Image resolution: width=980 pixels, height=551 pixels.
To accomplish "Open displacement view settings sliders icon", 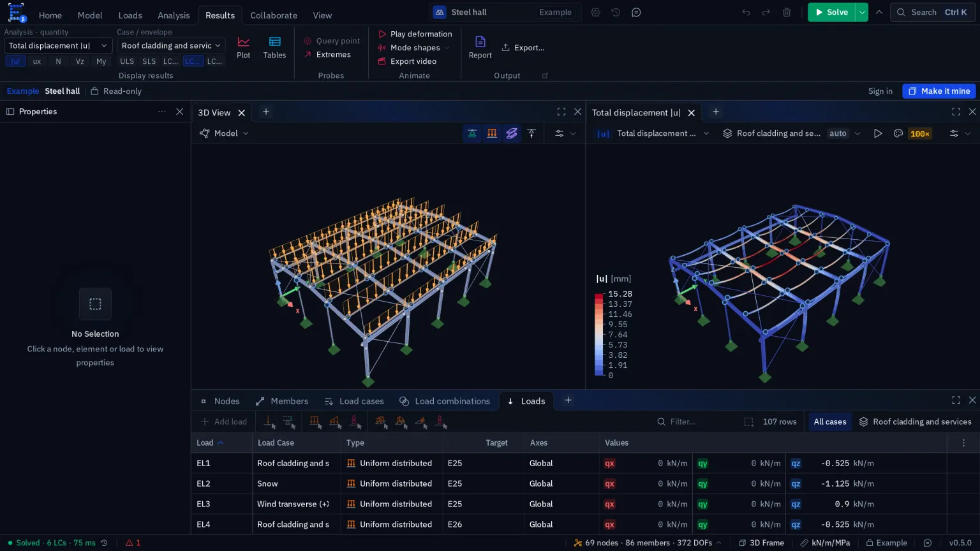I will tap(954, 133).
